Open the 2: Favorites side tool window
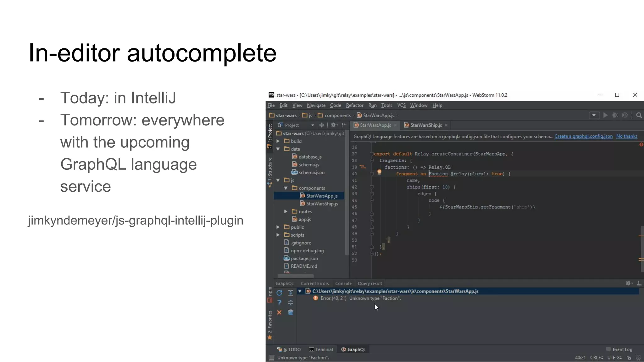 [x=270, y=325]
